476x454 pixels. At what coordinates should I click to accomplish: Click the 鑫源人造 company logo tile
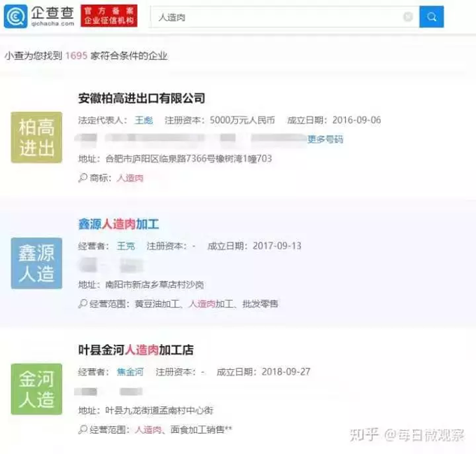[x=36, y=263]
